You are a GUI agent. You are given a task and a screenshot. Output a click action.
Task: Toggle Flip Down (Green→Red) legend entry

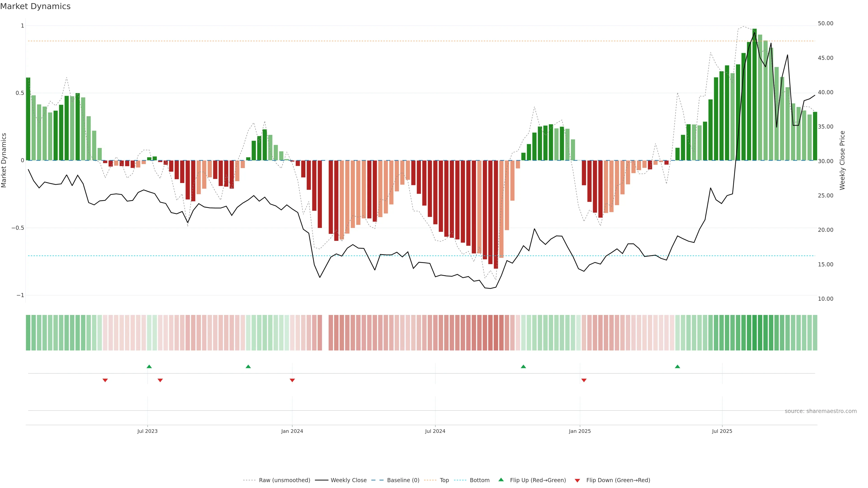(x=618, y=480)
